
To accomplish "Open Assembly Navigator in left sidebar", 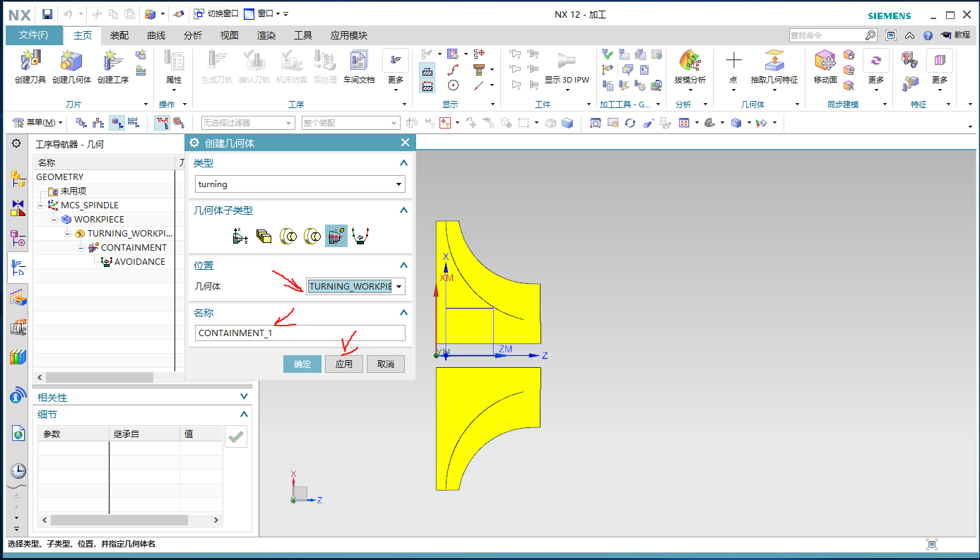I will (x=18, y=179).
